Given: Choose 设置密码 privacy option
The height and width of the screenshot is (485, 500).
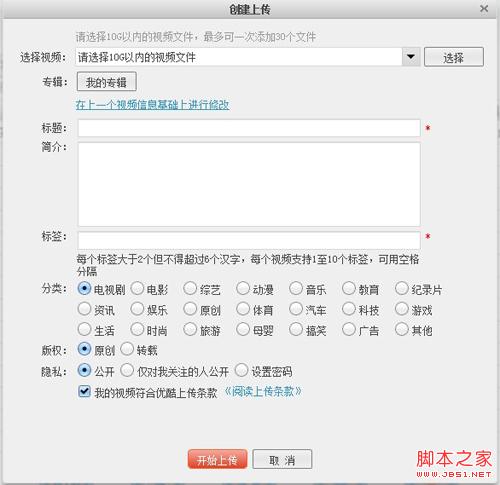Looking at the screenshot, I should 241,370.
